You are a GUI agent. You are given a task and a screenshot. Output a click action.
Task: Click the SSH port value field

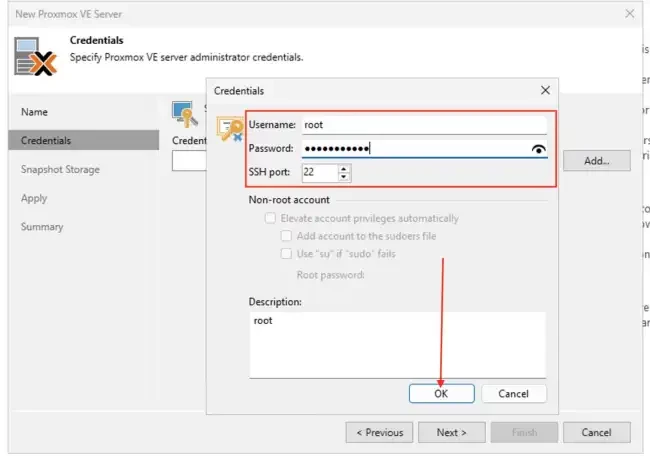[320, 172]
